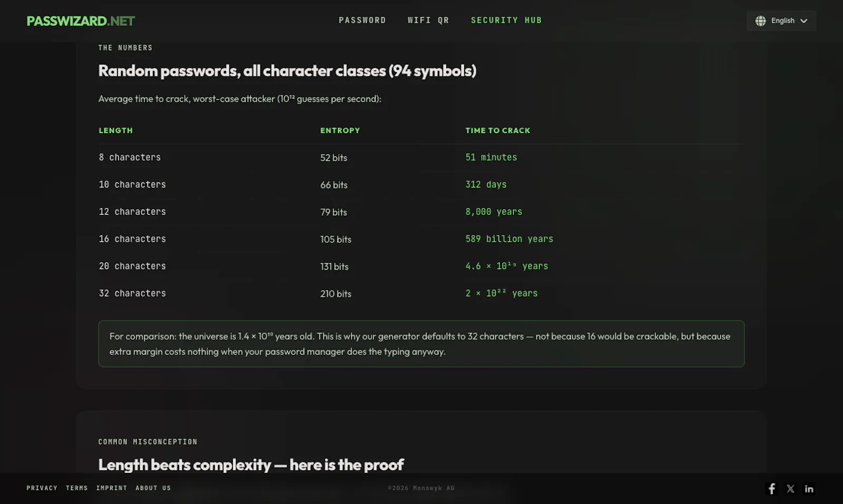The image size is (843, 504).
Task: Click the "52 bits" entropy value
Action: click(x=334, y=157)
